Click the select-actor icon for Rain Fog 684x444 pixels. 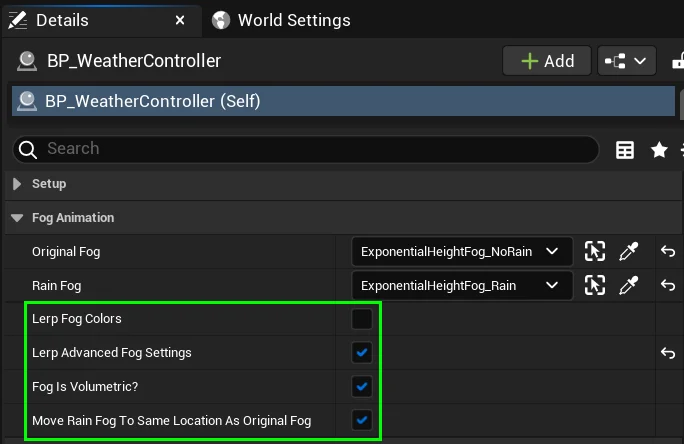point(595,286)
